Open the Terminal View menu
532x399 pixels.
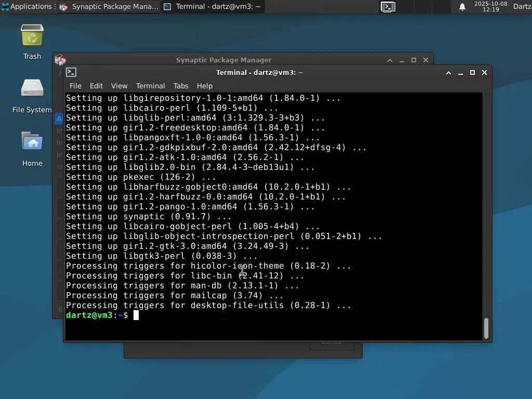[x=119, y=86]
